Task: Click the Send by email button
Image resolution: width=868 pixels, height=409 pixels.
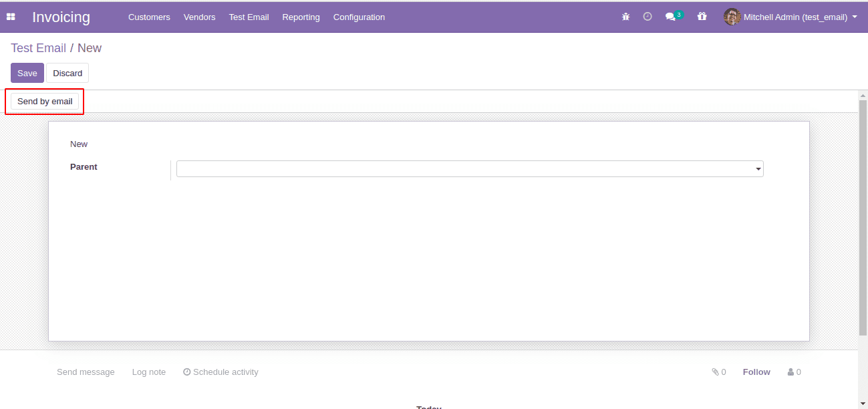Action: tap(45, 102)
